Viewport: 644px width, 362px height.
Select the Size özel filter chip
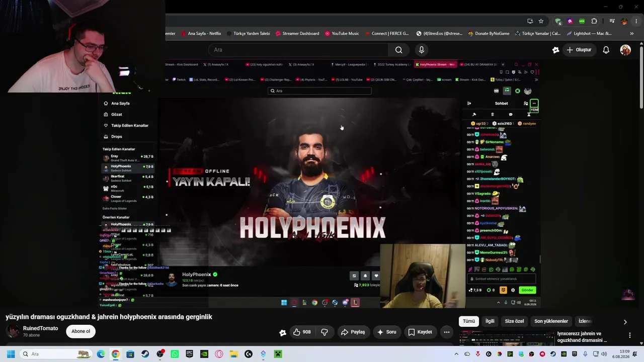tap(514, 321)
